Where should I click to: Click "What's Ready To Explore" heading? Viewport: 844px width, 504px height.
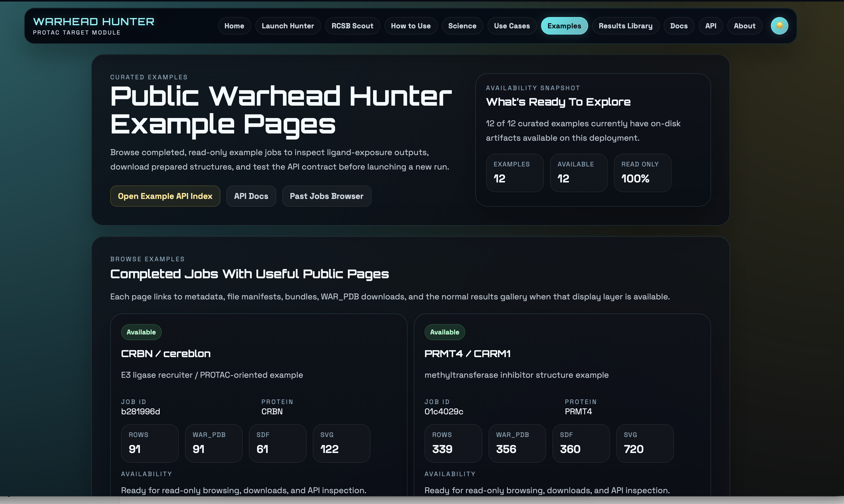tap(558, 102)
